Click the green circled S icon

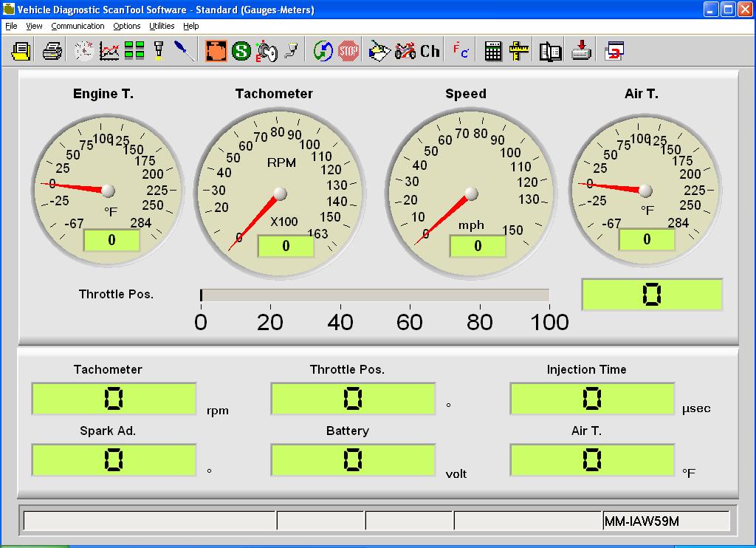pyautogui.click(x=241, y=51)
